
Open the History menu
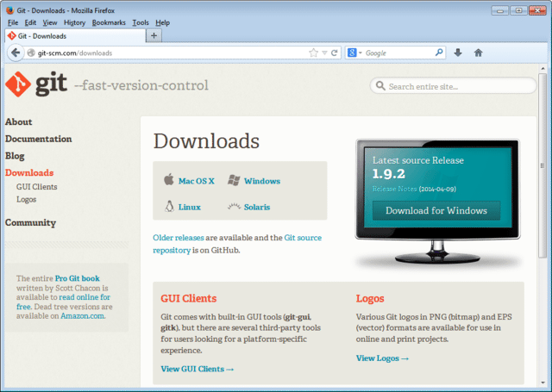pos(75,23)
